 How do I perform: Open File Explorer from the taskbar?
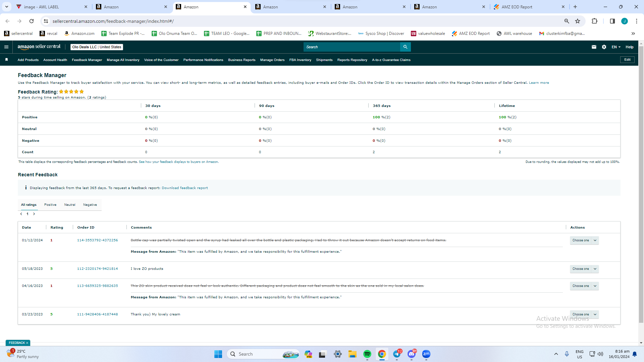pyautogui.click(x=353, y=354)
